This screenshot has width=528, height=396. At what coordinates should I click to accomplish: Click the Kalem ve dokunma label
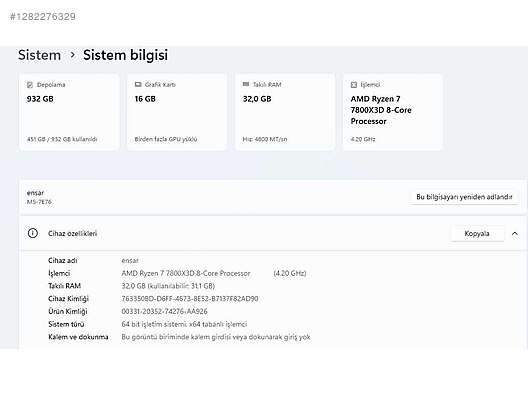click(x=78, y=337)
